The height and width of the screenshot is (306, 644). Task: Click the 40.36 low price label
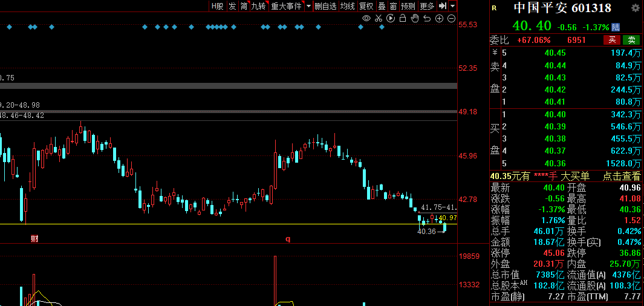click(x=426, y=231)
